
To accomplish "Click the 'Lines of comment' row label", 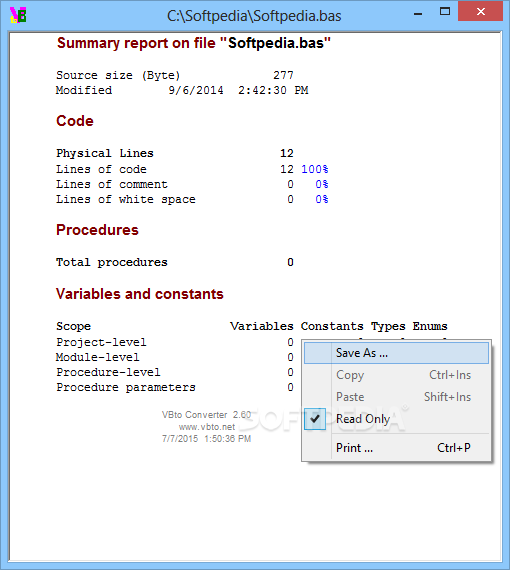I will click(112, 184).
